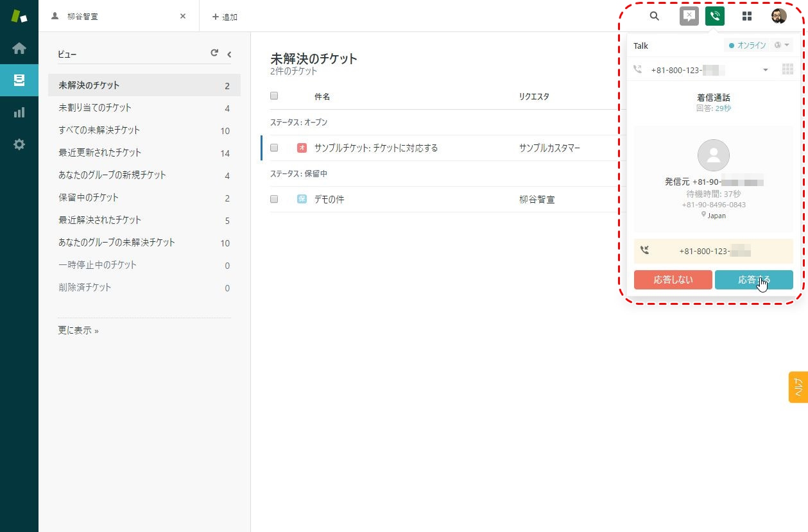Select 一時停止中のチケット view
The width and height of the screenshot is (808, 532).
pyautogui.click(x=144, y=265)
